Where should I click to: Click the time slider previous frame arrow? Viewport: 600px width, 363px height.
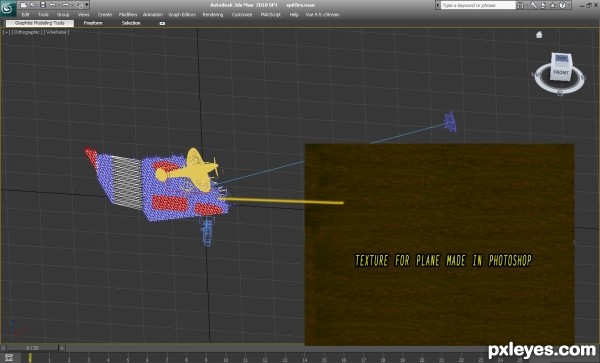[x=3, y=348]
